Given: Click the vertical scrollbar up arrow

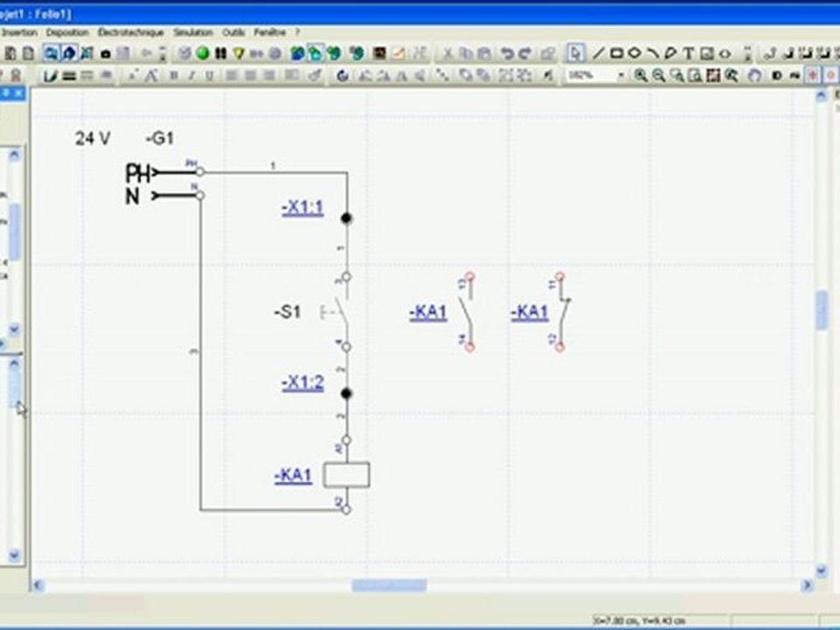Looking at the screenshot, I should (822, 96).
